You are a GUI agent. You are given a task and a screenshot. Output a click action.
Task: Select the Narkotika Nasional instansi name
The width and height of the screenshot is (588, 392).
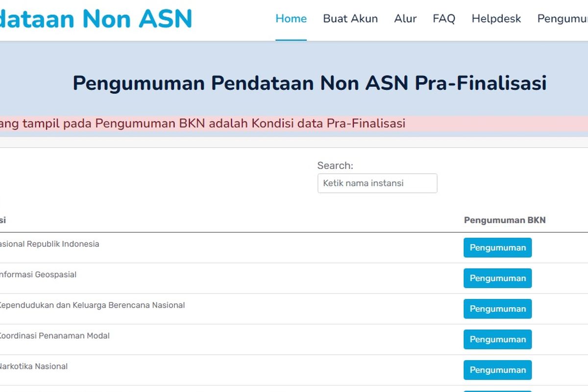pyautogui.click(x=33, y=367)
